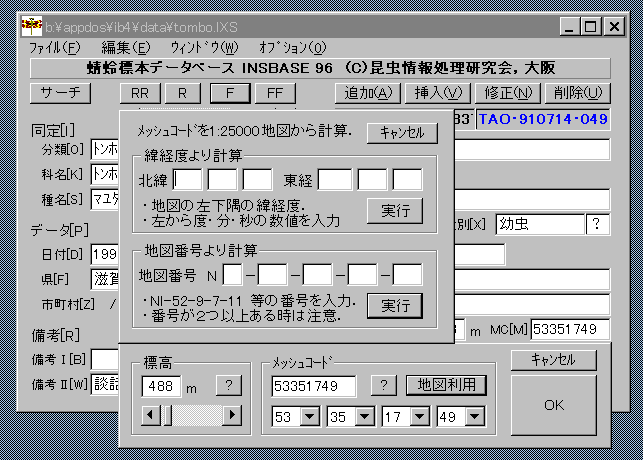The height and width of the screenshot is (460, 643).
Task: Click the 地図利用 map use button
Action: 446,385
